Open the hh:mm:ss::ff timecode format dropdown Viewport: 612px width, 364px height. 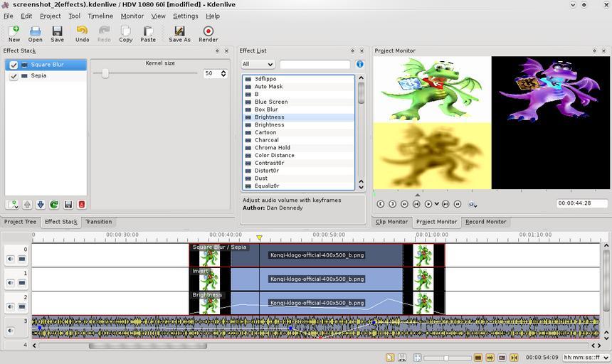tap(584, 358)
